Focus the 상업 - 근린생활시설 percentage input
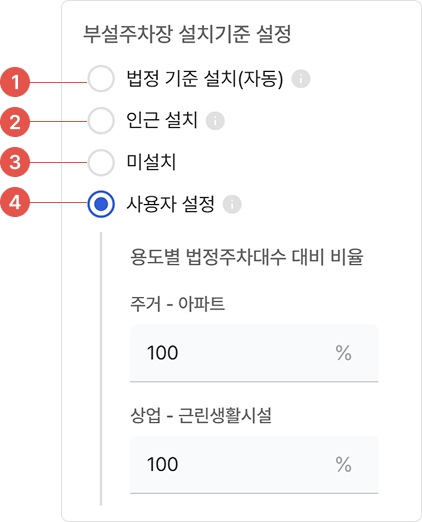The width and height of the screenshot is (422, 522). point(254,465)
